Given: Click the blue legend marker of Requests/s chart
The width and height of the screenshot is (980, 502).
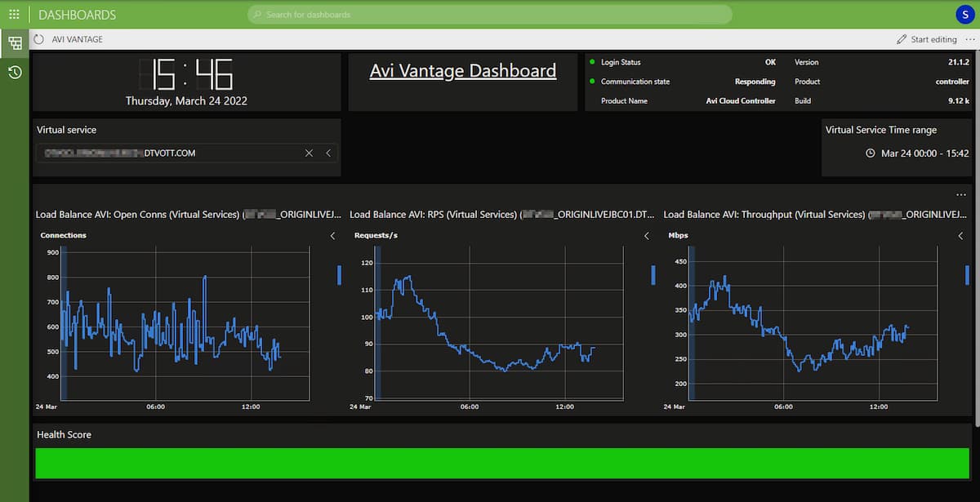Looking at the screenshot, I should pos(653,275).
